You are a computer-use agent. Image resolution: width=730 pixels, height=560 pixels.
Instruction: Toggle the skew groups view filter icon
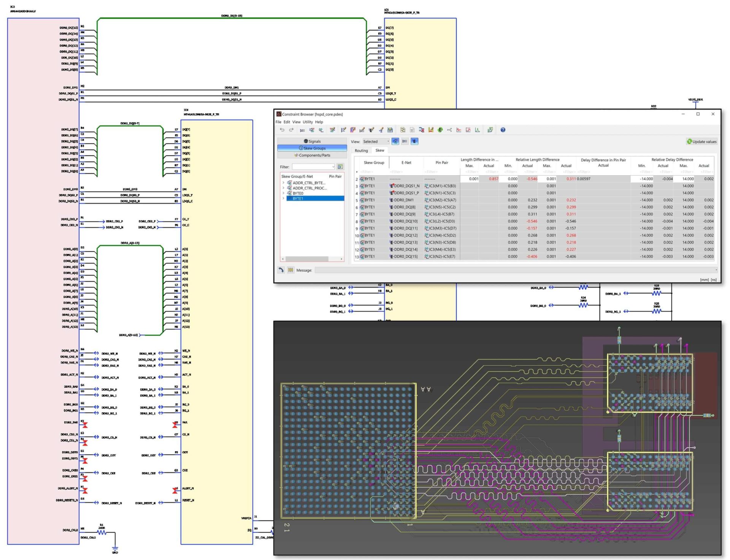[x=395, y=142]
